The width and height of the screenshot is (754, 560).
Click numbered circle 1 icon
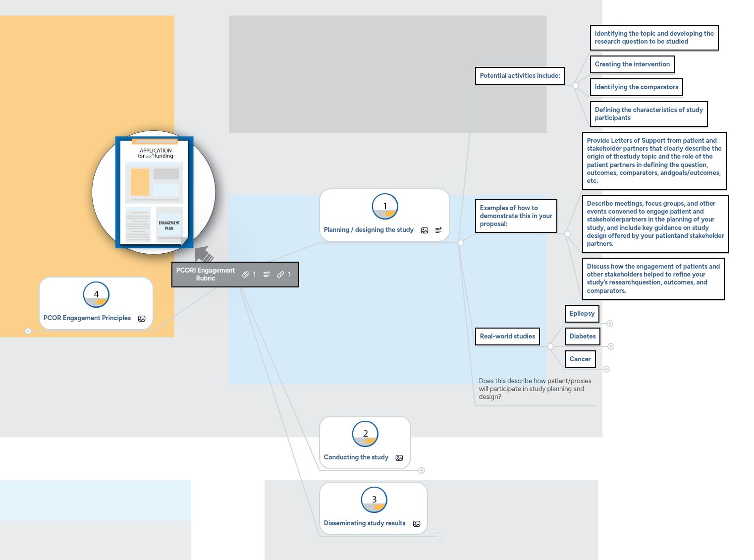pyautogui.click(x=385, y=206)
